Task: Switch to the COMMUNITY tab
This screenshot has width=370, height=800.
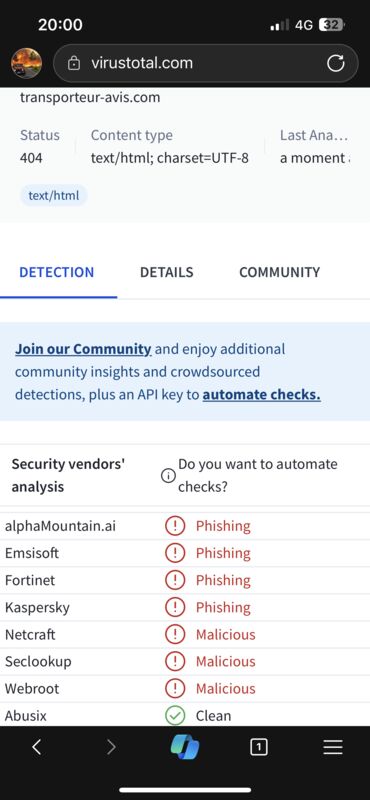Action: click(280, 272)
